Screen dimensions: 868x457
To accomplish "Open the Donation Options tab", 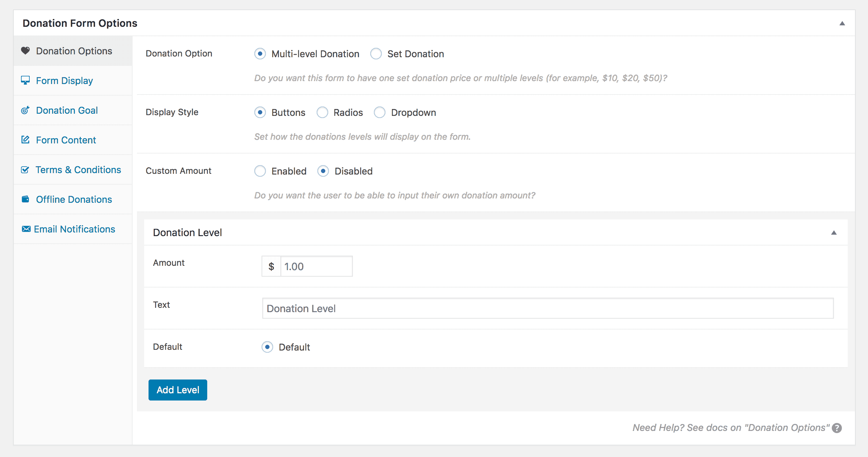I will pos(73,51).
